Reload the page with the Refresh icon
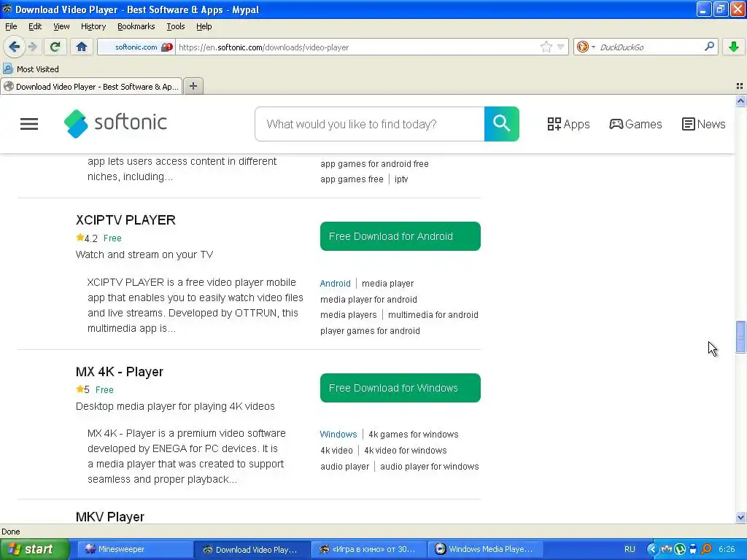 pyautogui.click(x=55, y=47)
